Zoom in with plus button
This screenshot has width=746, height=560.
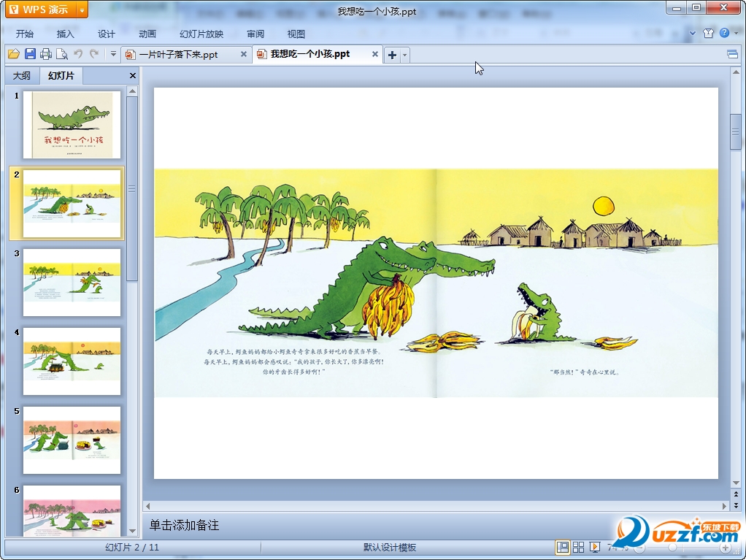click(x=725, y=548)
